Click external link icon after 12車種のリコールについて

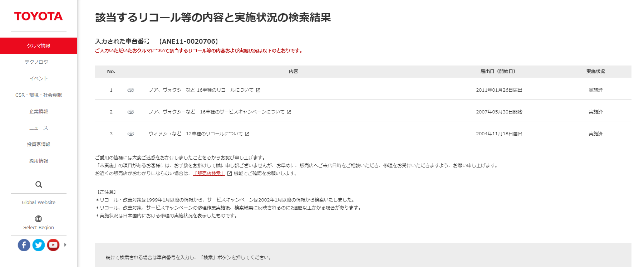point(247,134)
